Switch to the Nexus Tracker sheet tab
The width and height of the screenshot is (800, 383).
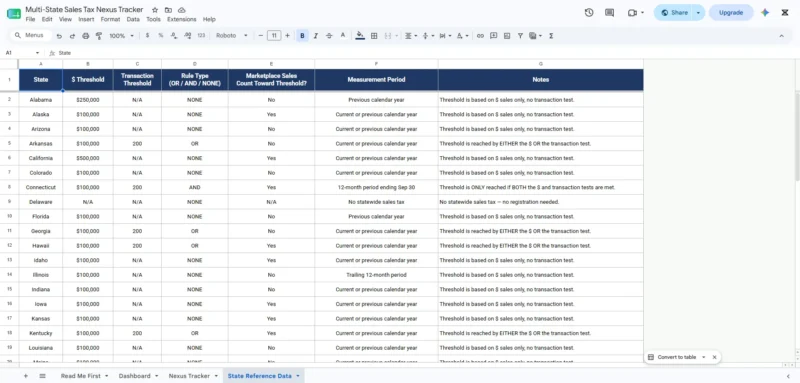(193, 376)
